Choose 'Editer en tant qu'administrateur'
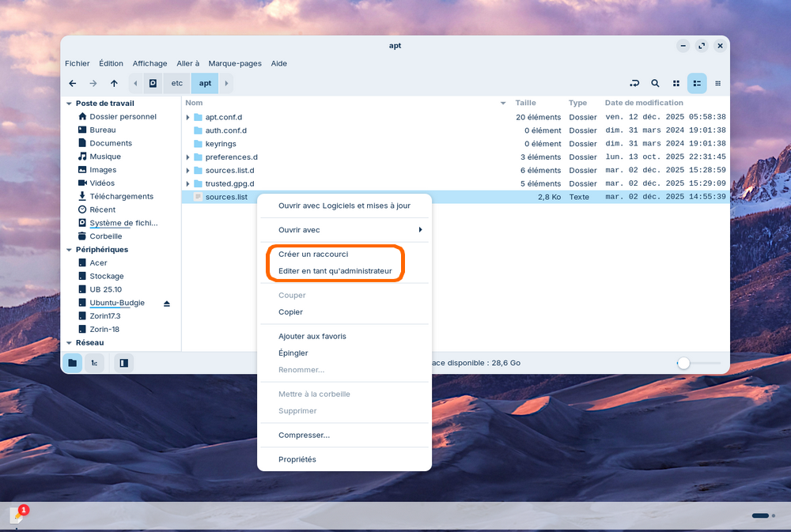The width and height of the screenshot is (791, 532). tap(335, 271)
